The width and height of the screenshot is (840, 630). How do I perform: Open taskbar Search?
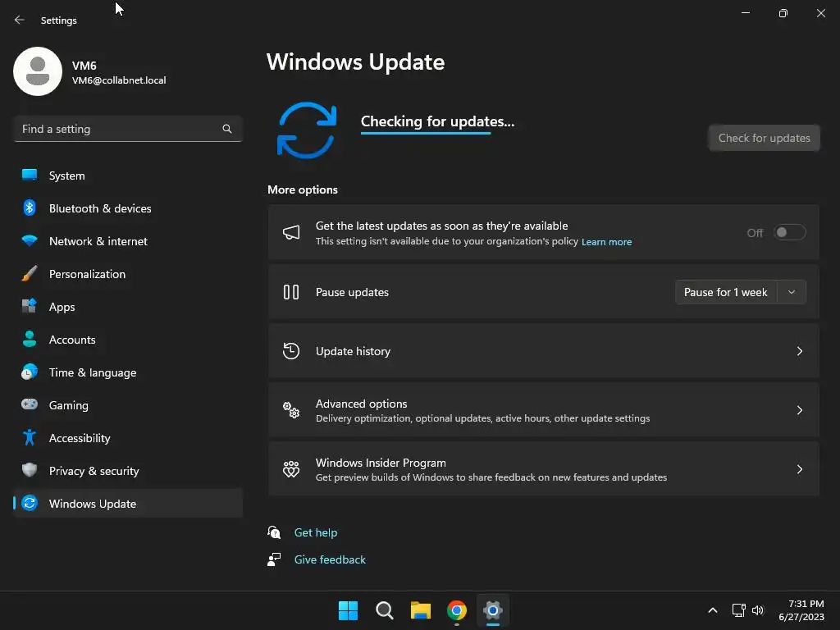coord(384,610)
